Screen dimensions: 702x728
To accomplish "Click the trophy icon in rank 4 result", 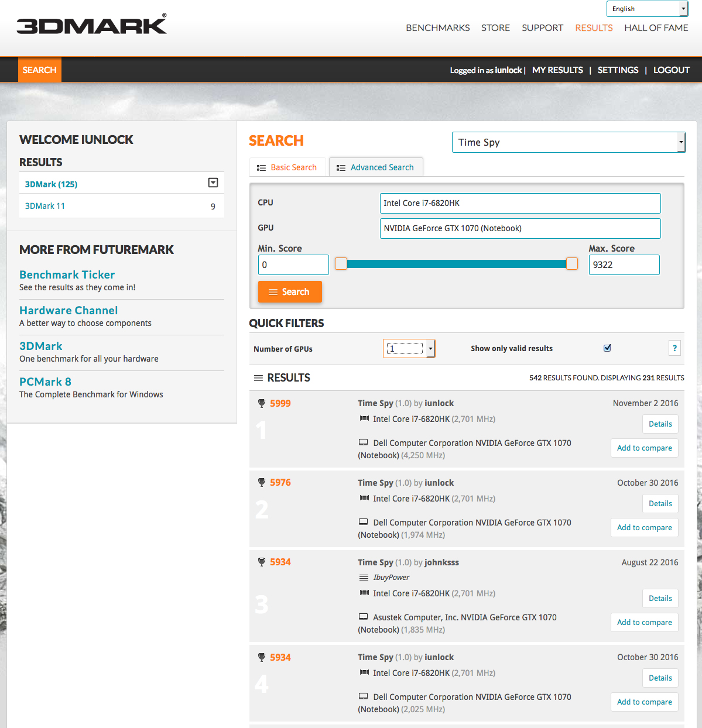I will click(262, 657).
